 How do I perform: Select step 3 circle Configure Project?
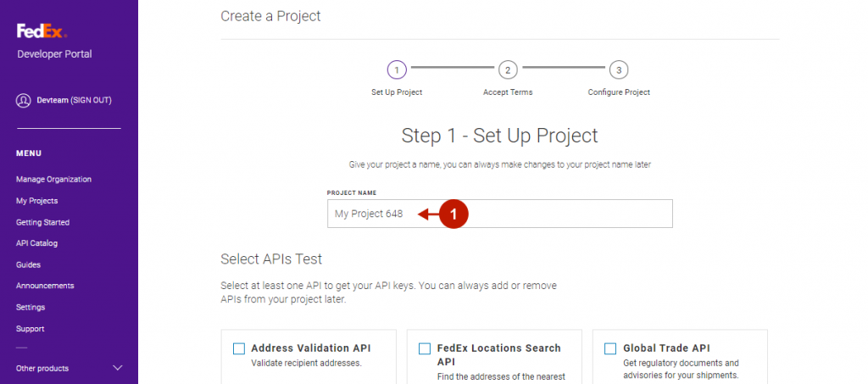pyautogui.click(x=619, y=70)
